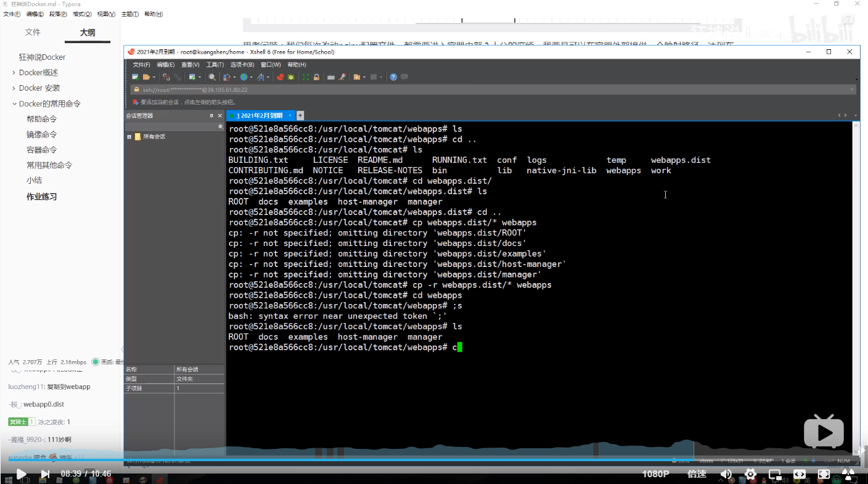Go to 容器命令 in outline
The width and height of the screenshot is (868, 484).
point(42,150)
